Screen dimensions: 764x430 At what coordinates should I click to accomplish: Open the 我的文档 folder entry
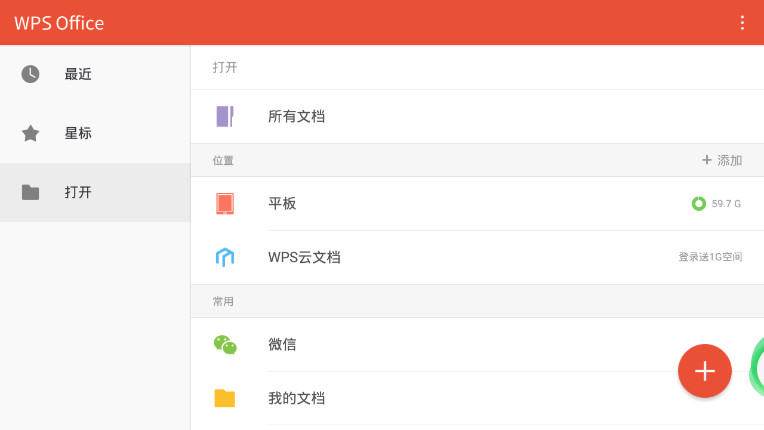pyautogui.click(x=478, y=398)
